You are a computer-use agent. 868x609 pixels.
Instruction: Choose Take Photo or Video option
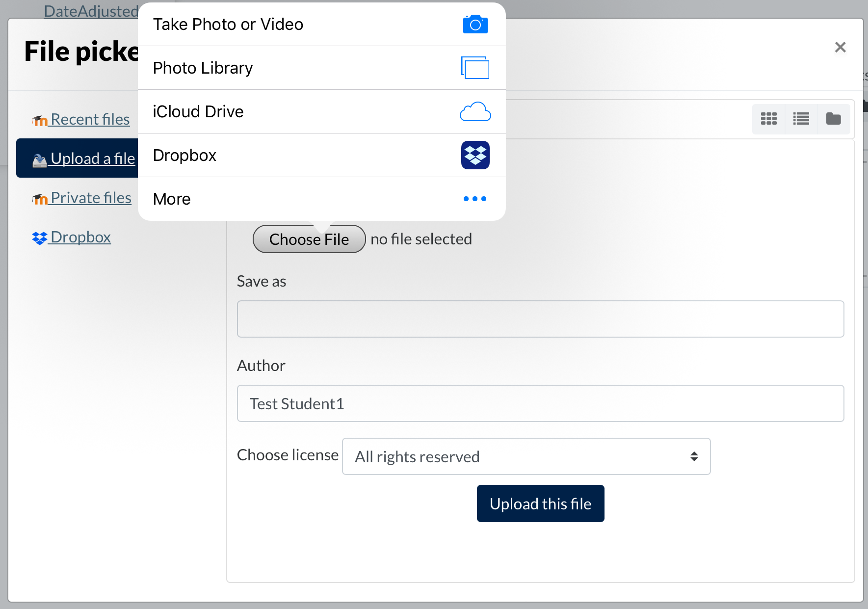(322, 24)
